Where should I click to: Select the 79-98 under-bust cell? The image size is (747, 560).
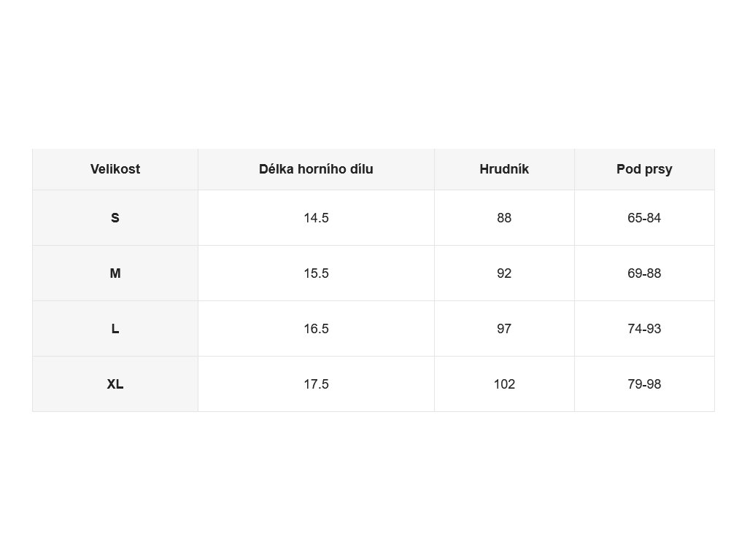coord(644,384)
